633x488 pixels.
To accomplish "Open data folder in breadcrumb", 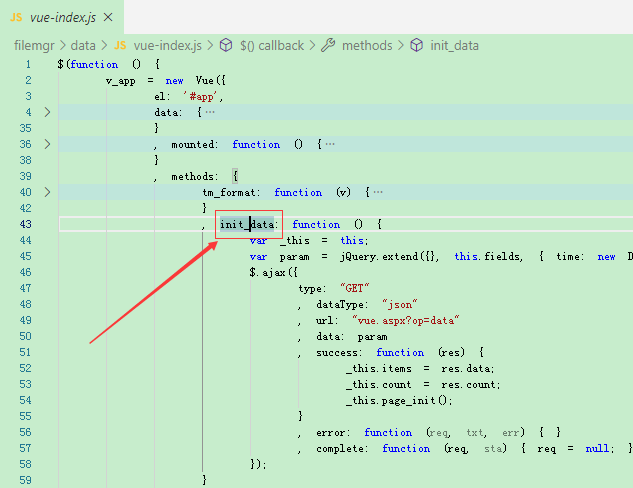I will tap(83, 46).
